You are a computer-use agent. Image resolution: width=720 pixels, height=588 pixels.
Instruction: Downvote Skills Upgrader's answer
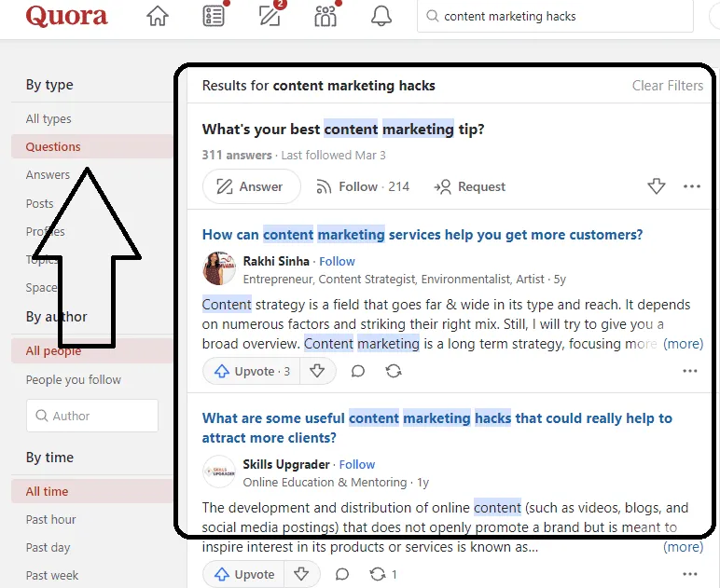point(301,574)
